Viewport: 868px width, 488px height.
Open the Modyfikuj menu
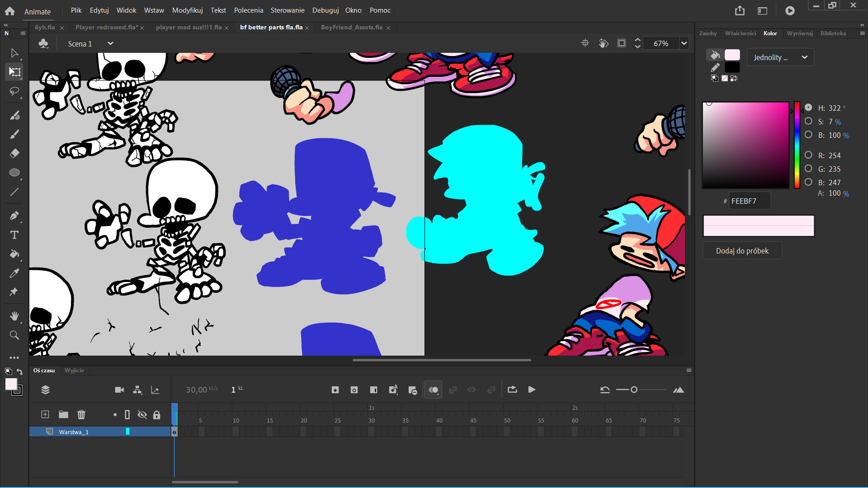click(x=187, y=10)
